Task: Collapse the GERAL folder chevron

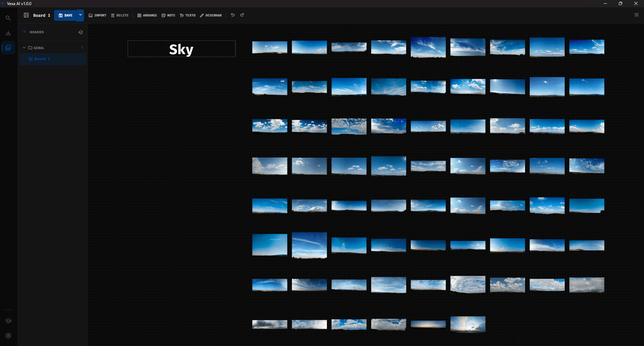Action: click(x=24, y=48)
